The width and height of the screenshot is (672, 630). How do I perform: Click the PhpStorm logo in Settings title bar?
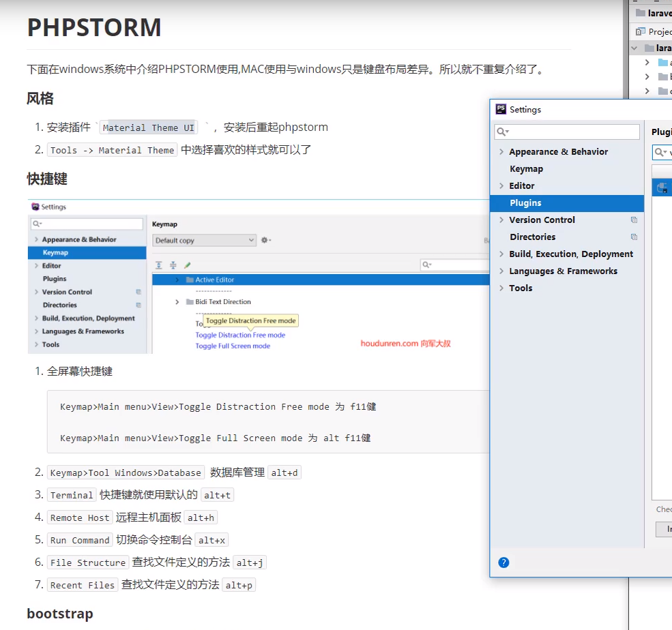[x=501, y=109]
